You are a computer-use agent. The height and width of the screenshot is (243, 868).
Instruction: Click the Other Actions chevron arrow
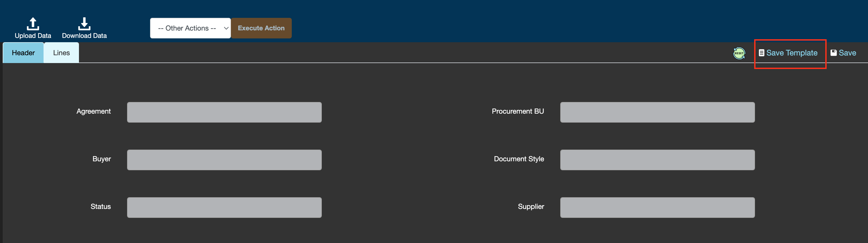coord(226,28)
